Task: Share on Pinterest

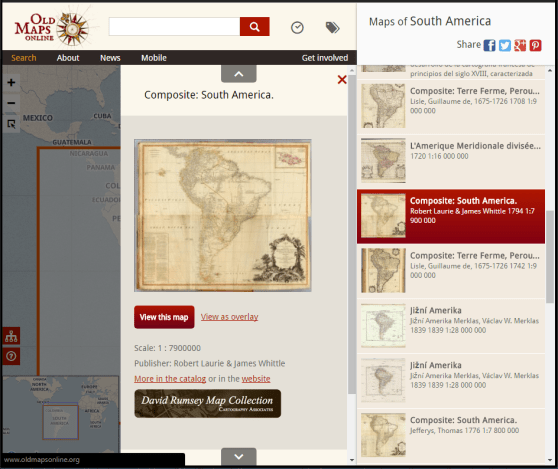Action: click(535, 46)
